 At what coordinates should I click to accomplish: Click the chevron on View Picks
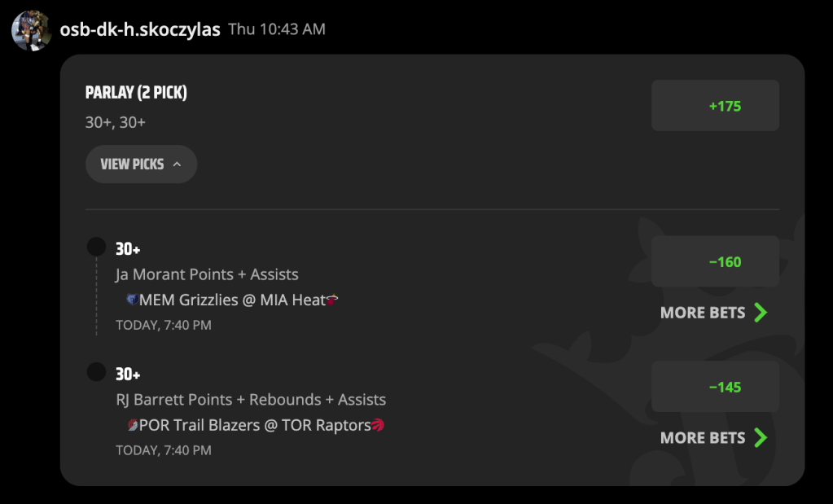click(177, 164)
